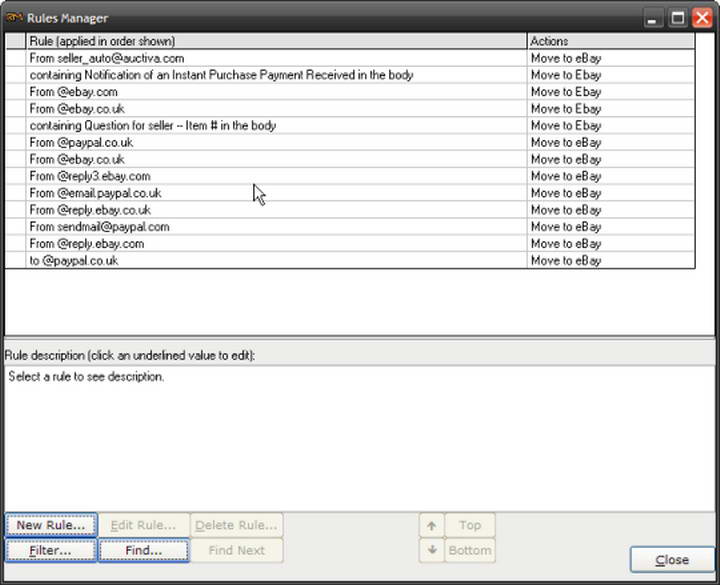Click the Rule (applied in order shown) column header
Screen dimensions: 720x585
click(x=276, y=41)
